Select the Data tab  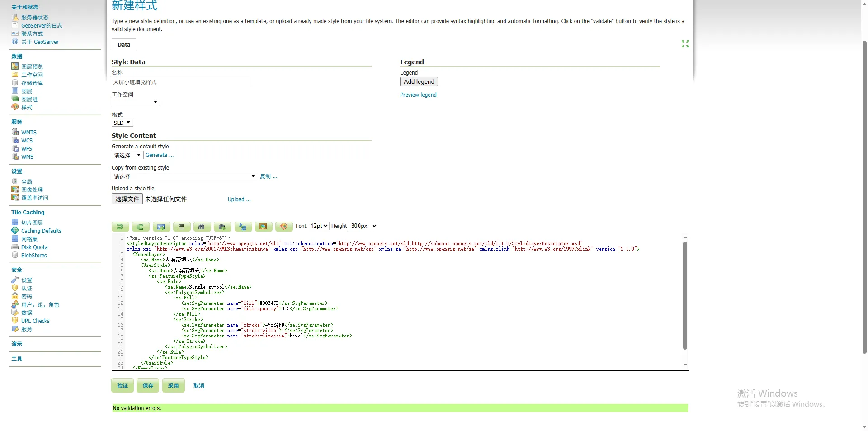click(x=124, y=45)
